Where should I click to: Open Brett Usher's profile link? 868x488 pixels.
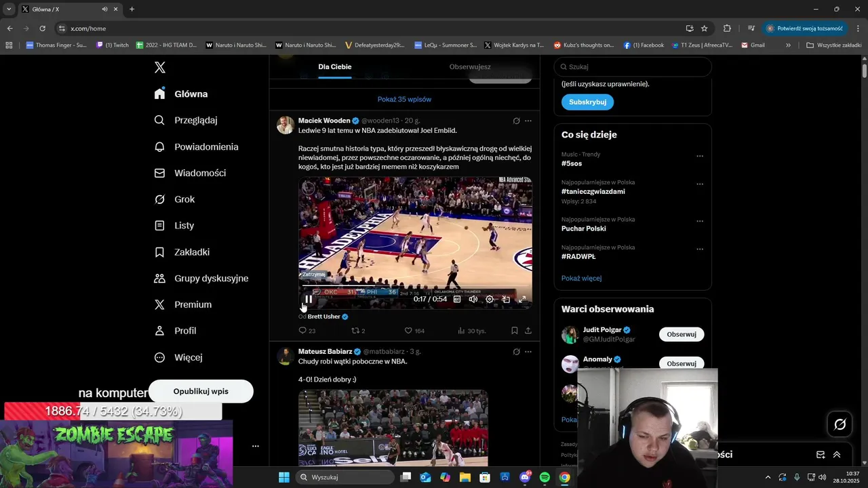point(324,317)
